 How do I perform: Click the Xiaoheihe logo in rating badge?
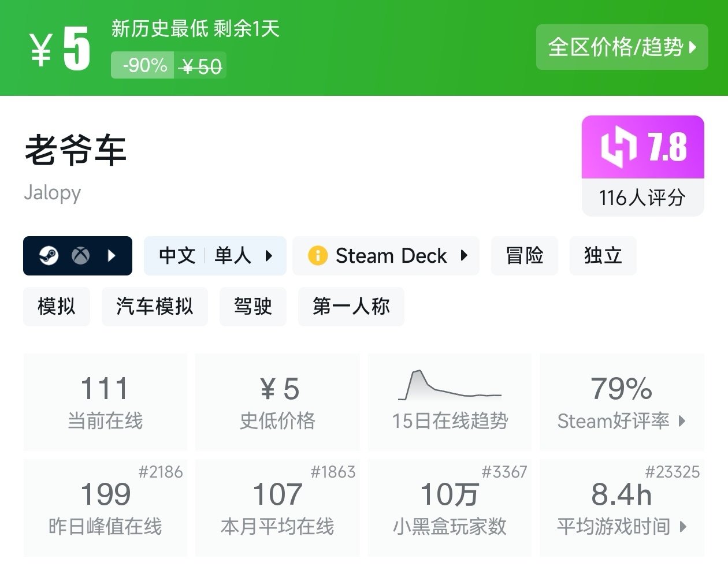click(619, 147)
